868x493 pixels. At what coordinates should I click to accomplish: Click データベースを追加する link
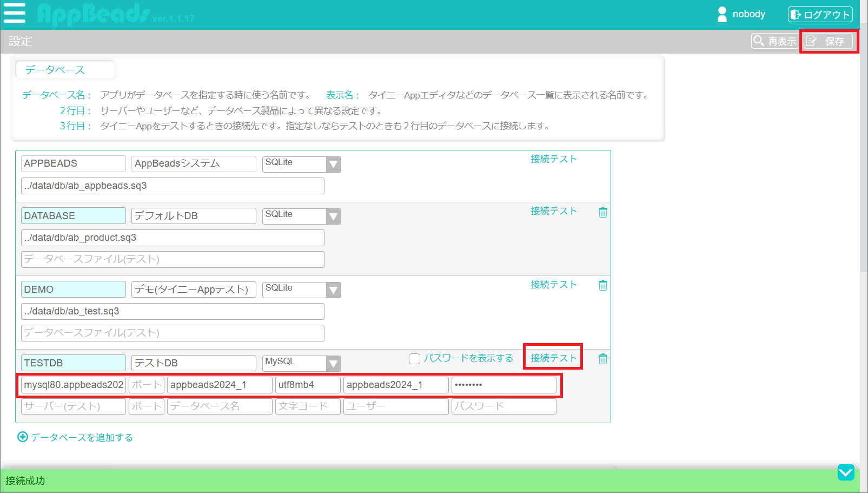tap(82, 437)
